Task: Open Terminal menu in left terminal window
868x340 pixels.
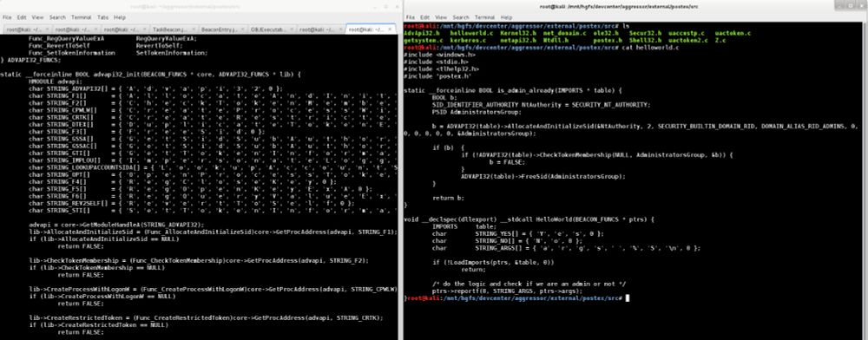Action: click(82, 17)
